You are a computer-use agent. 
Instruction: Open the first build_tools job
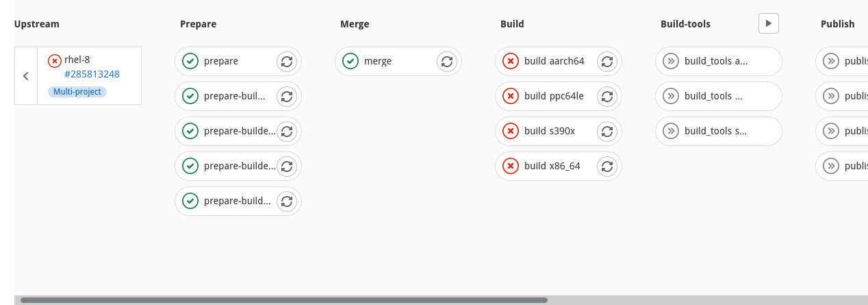coord(715,61)
